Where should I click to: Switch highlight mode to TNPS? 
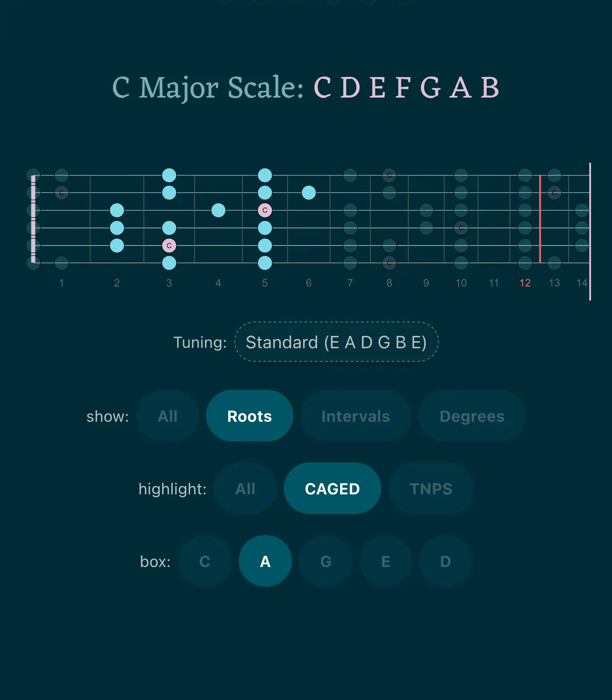pos(431,488)
